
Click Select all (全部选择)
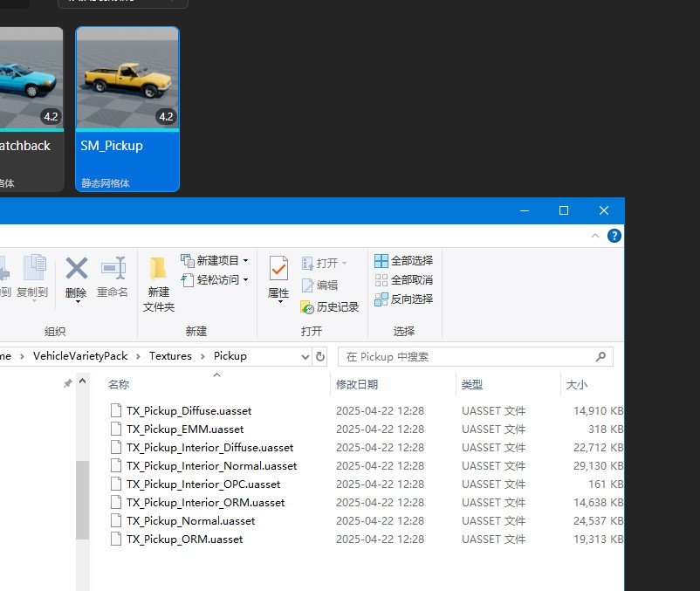403,261
